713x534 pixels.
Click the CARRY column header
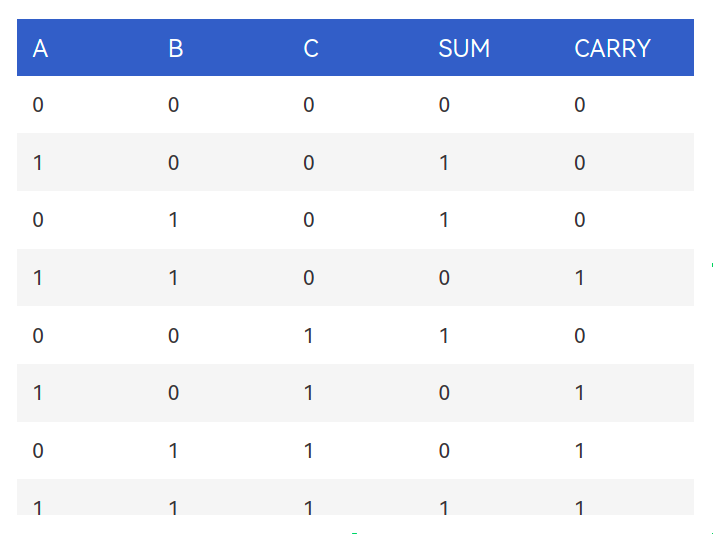pos(613,48)
